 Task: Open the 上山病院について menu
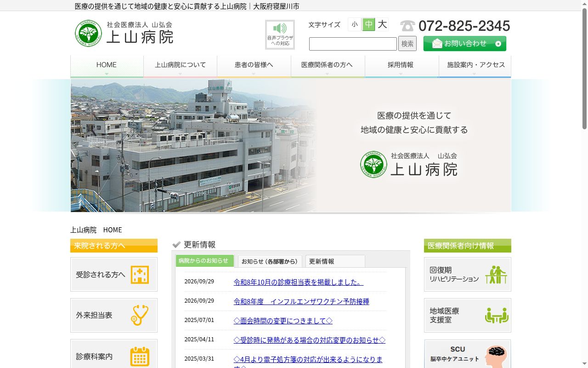(181, 67)
